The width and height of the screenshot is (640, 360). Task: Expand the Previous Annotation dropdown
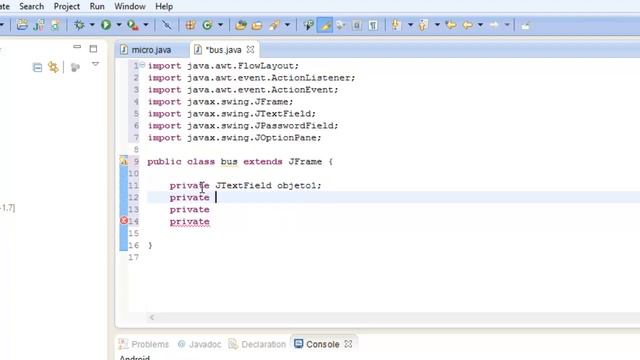437,25
